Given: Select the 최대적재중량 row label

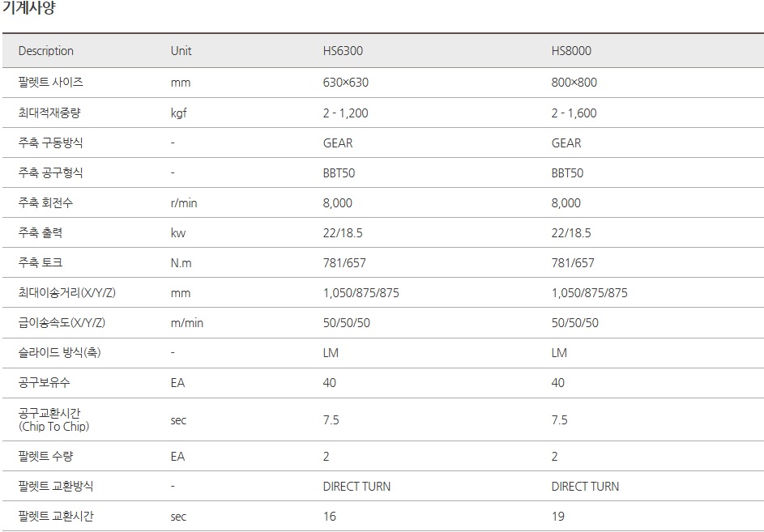Looking at the screenshot, I should (x=51, y=113).
